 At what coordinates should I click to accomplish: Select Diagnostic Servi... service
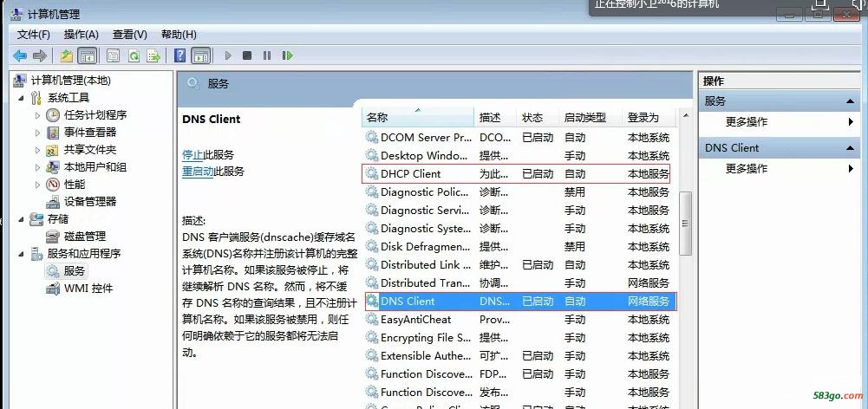click(x=519, y=211)
